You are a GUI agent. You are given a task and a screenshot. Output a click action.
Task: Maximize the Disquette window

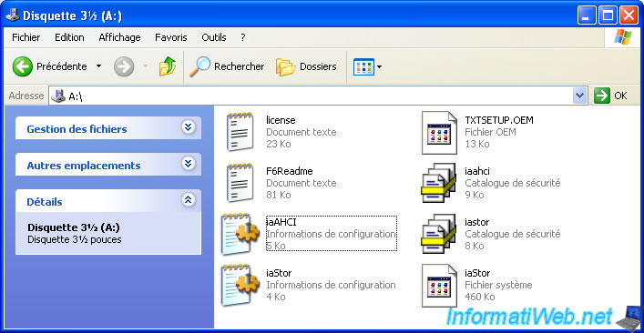pos(608,16)
